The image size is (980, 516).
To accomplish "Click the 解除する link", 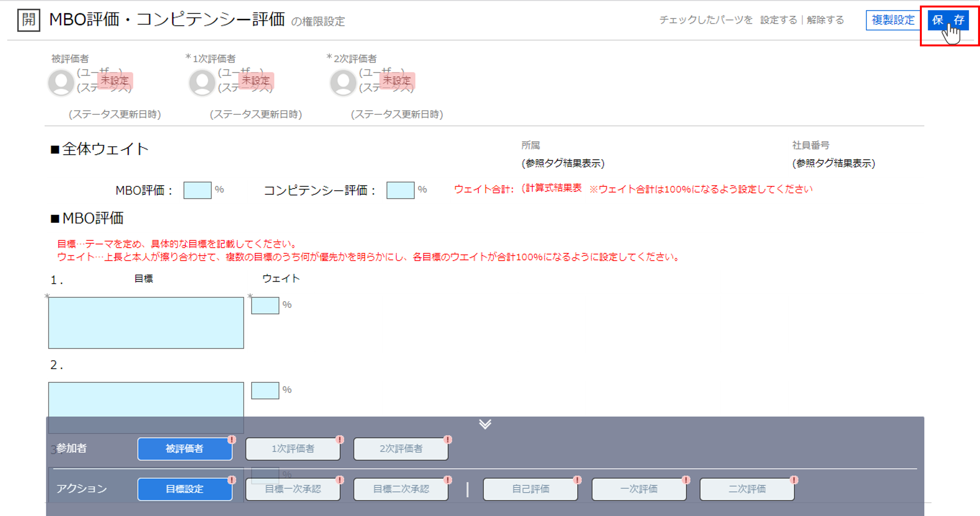I will (x=825, y=20).
